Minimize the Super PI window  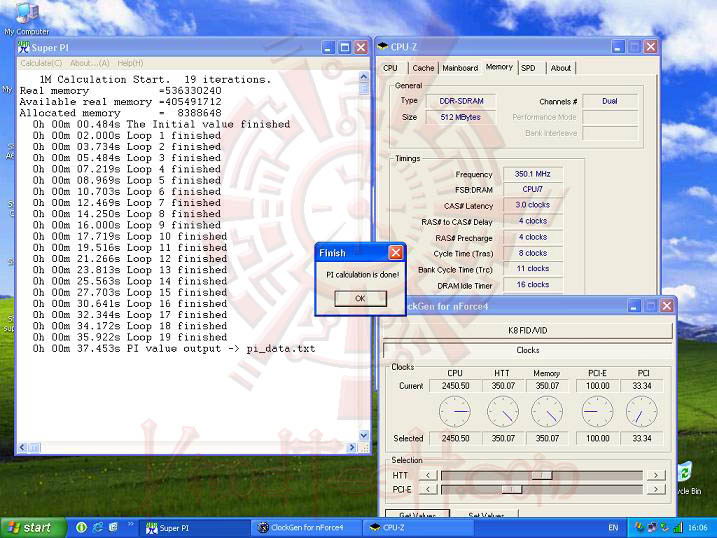coord(328,47)
